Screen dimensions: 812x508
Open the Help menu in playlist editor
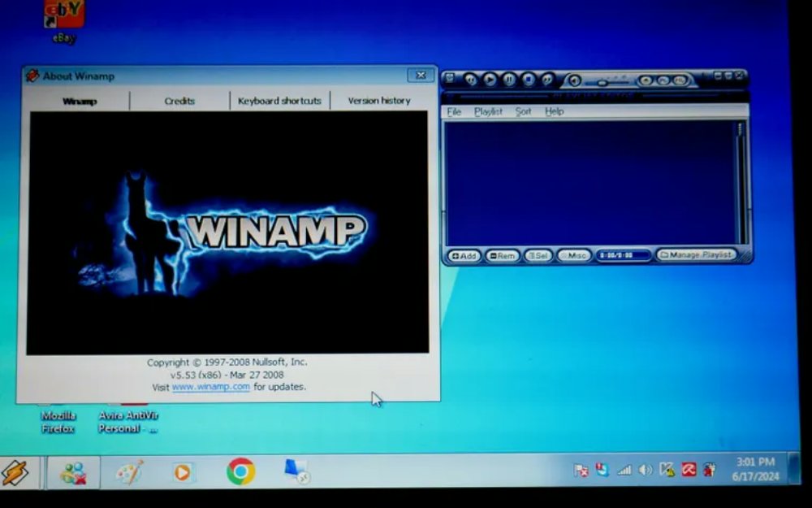coord(554,111)
